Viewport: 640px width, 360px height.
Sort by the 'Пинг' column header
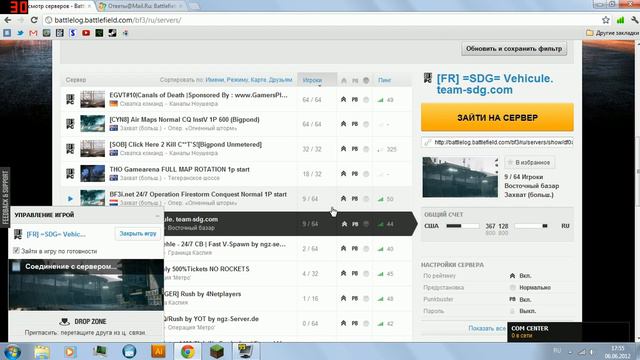point(384,80)
